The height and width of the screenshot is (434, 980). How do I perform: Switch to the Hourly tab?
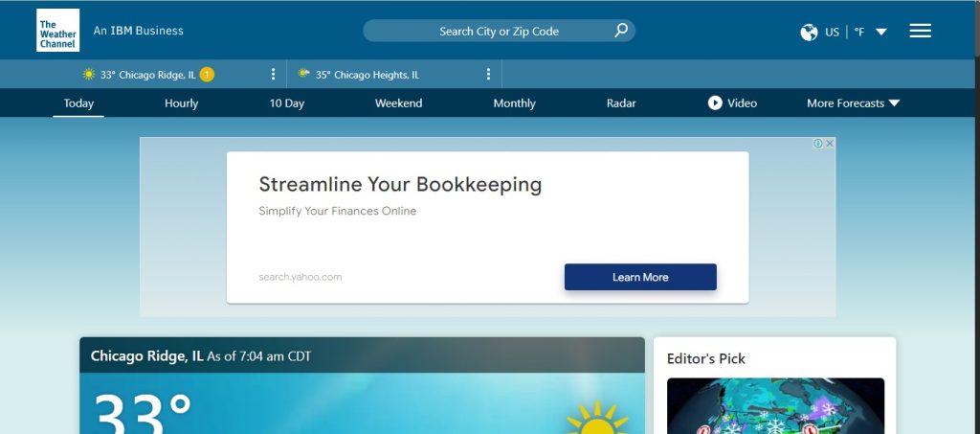tap(181, 103)
